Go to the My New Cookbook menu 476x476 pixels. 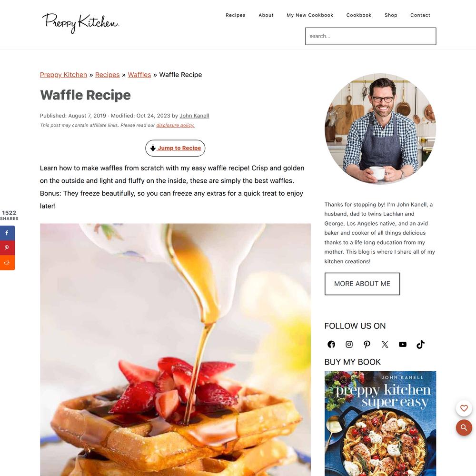tap(310, 15)
